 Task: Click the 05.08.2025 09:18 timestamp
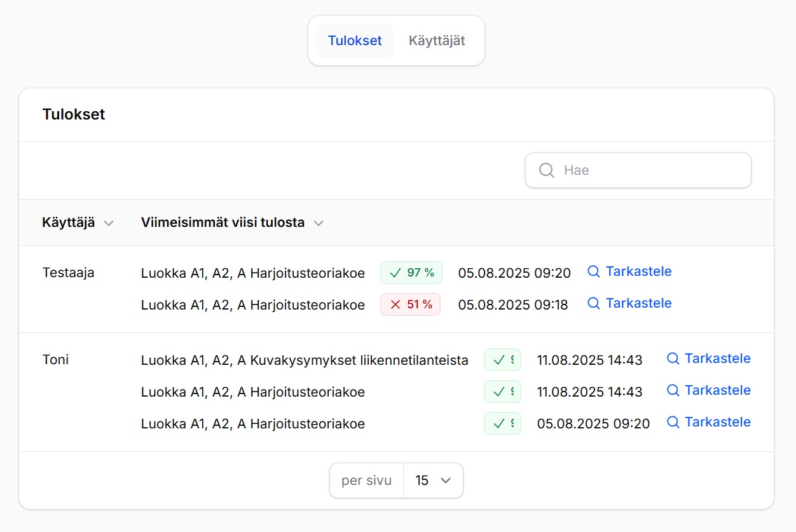[512, 305]
